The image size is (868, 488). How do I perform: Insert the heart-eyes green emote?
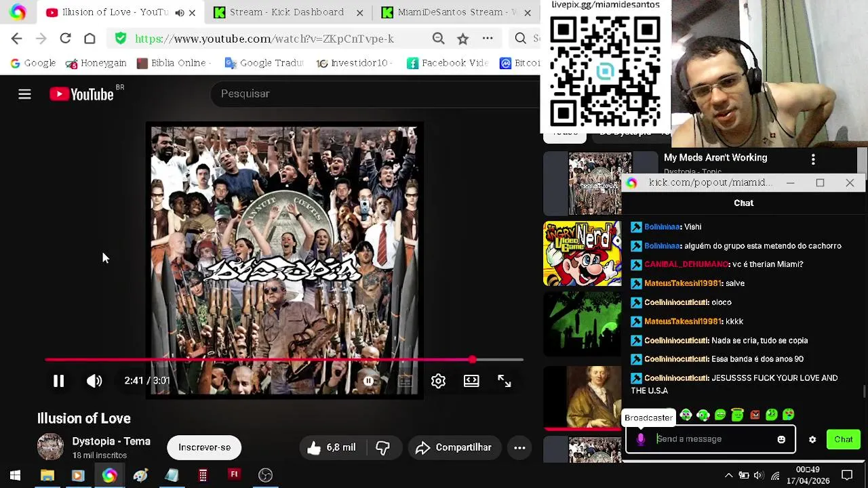coord(789,415)
